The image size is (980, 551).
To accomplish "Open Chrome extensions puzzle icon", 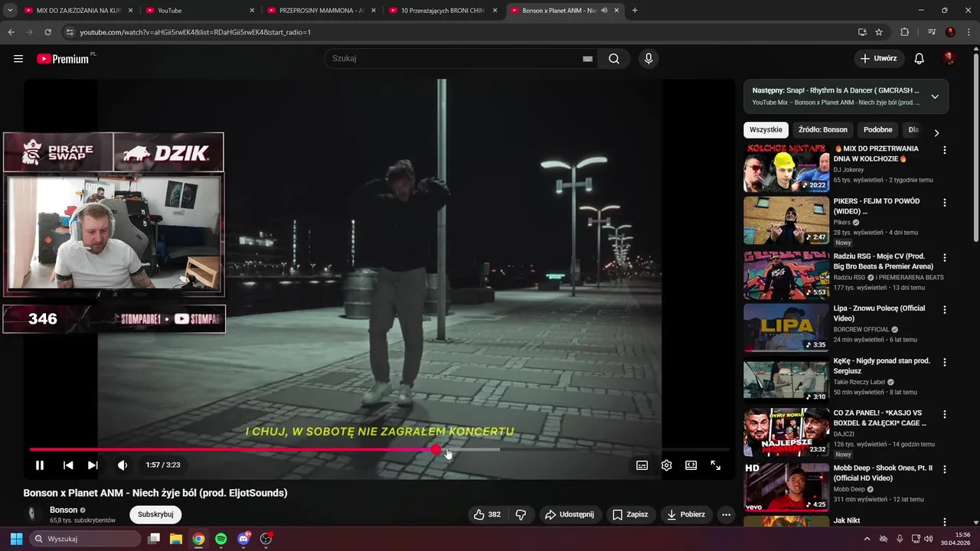I will [905, 32].
